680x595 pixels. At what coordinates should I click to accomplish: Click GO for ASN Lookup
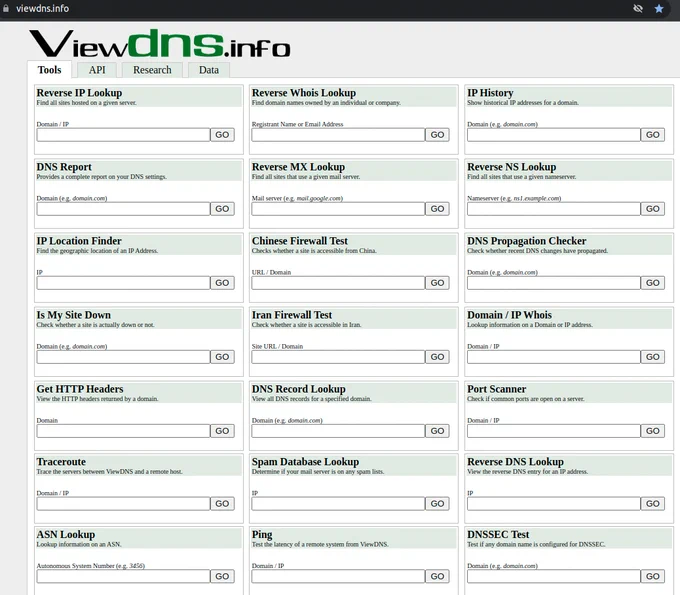(222, 576)
